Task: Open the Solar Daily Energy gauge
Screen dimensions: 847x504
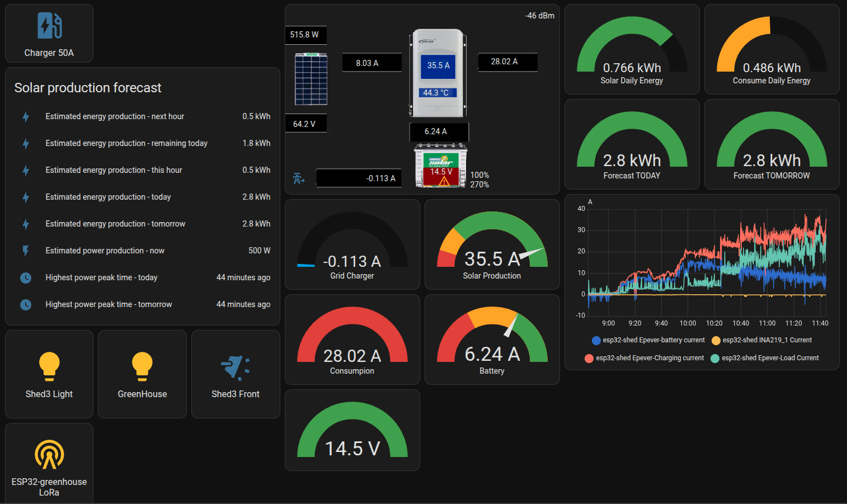Action: (x=632, y=50)
